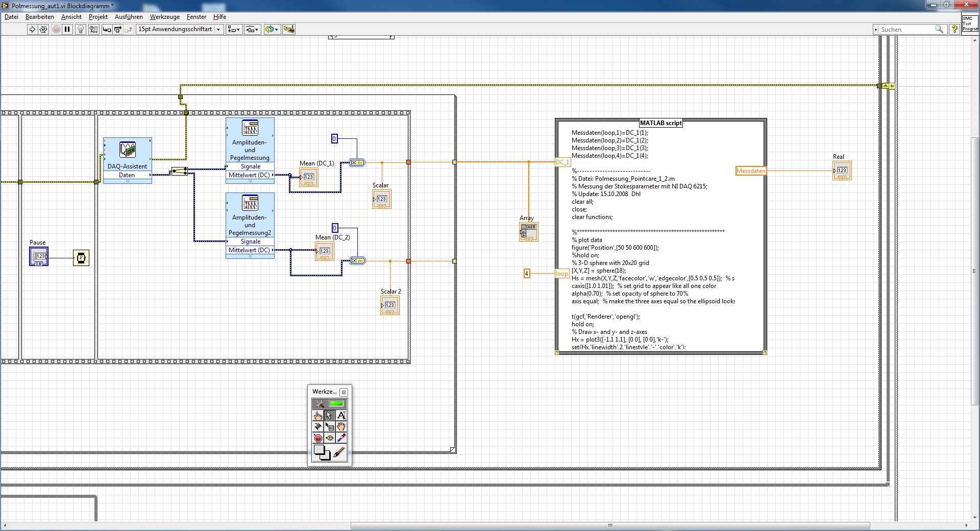Choose the color-copy eyedropper tool
Viewport: 980px width, 531px height.
point(341,438)
